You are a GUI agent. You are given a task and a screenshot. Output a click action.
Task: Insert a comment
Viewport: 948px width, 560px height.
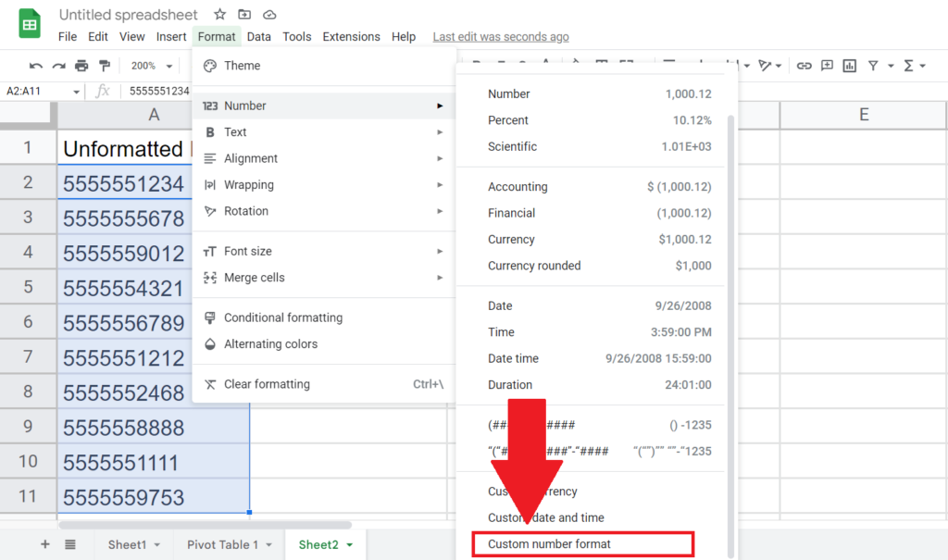pyautogui.click(x=827, y=66)
